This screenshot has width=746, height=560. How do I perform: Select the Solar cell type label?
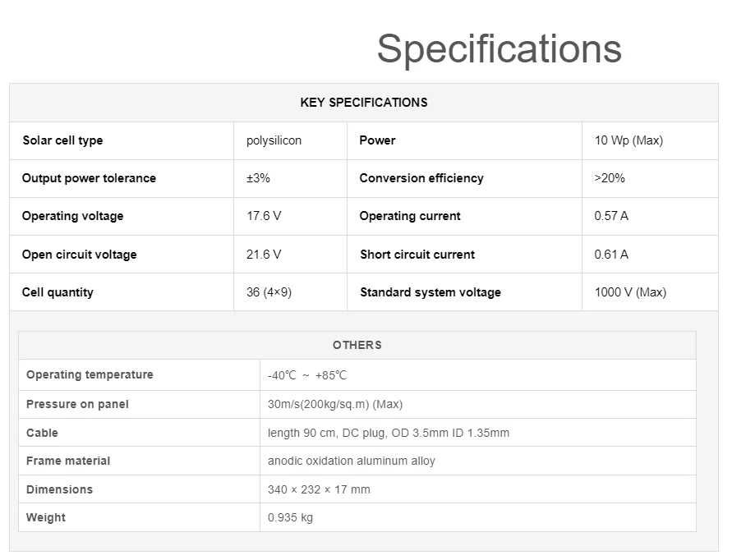[x=62, y=140]
